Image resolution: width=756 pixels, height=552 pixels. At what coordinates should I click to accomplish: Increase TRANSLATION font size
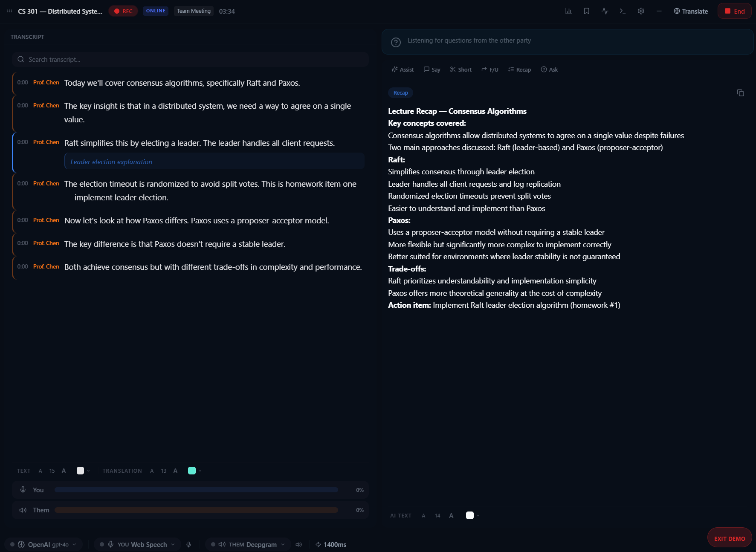(x=175, y=471)
